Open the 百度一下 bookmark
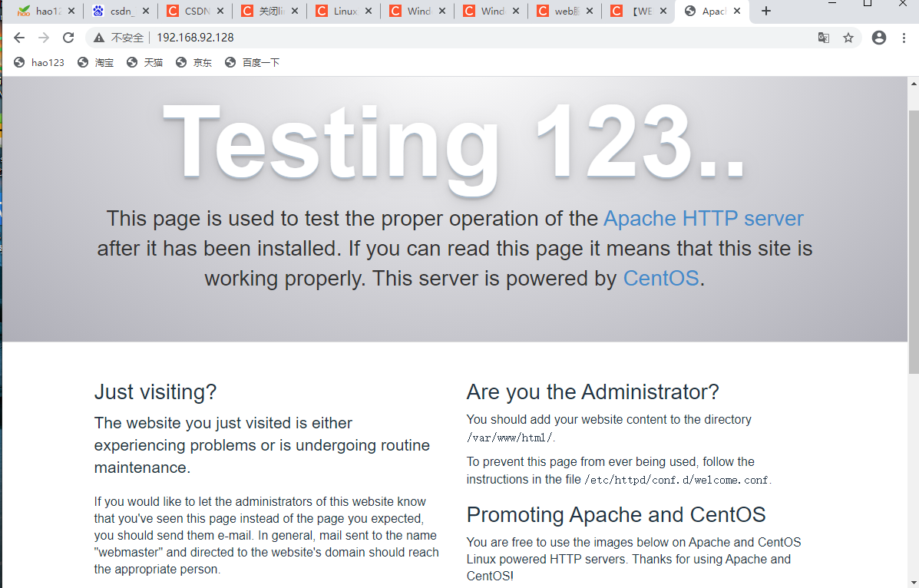This screenshot has width=919, height=588. (253, 62)
